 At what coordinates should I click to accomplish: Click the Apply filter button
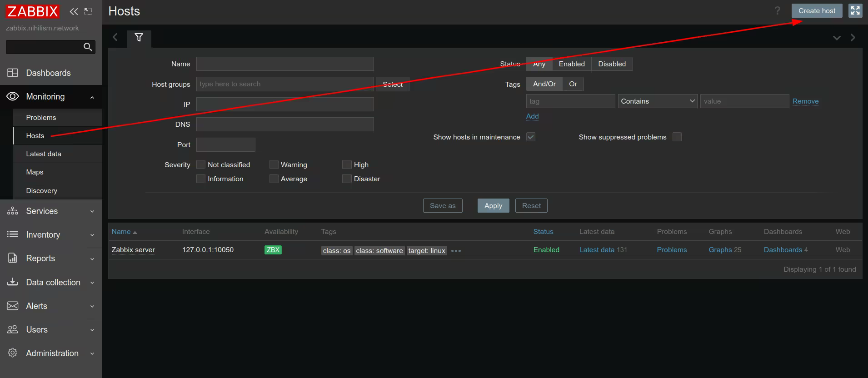[x=493, y=206]
